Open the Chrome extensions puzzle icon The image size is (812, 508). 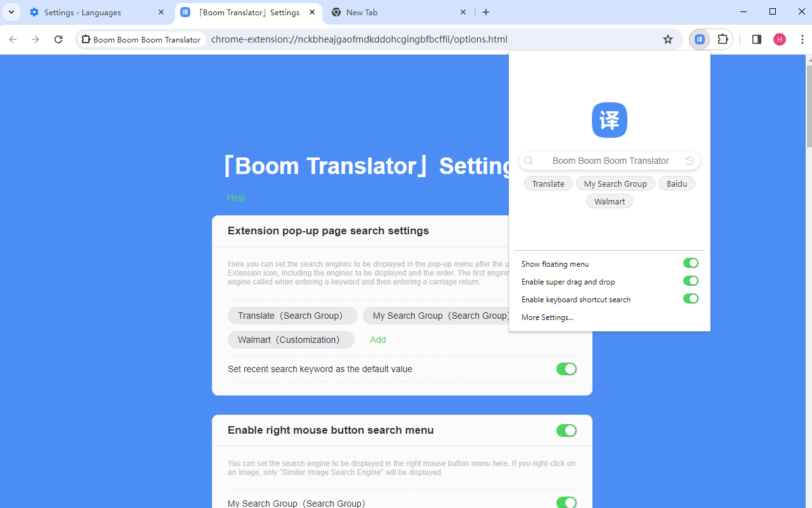coord(723,39)
